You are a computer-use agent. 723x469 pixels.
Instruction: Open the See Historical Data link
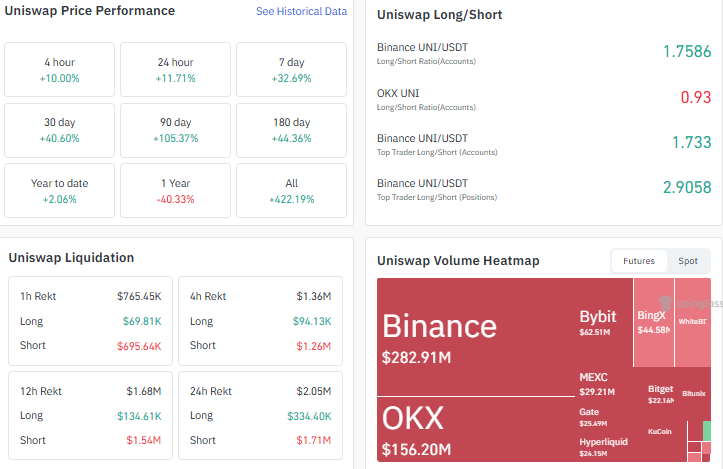tap(301, 11)
